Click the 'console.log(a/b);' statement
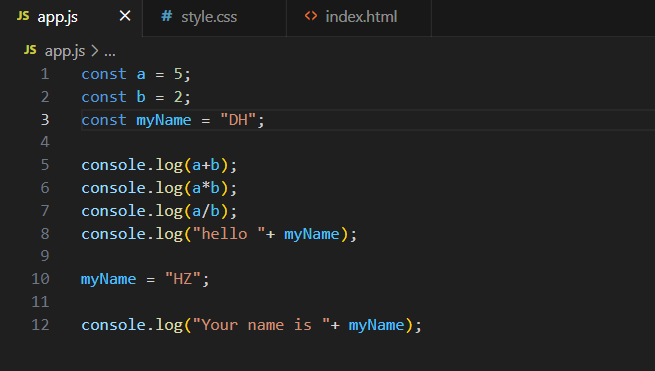 (159, 211)
